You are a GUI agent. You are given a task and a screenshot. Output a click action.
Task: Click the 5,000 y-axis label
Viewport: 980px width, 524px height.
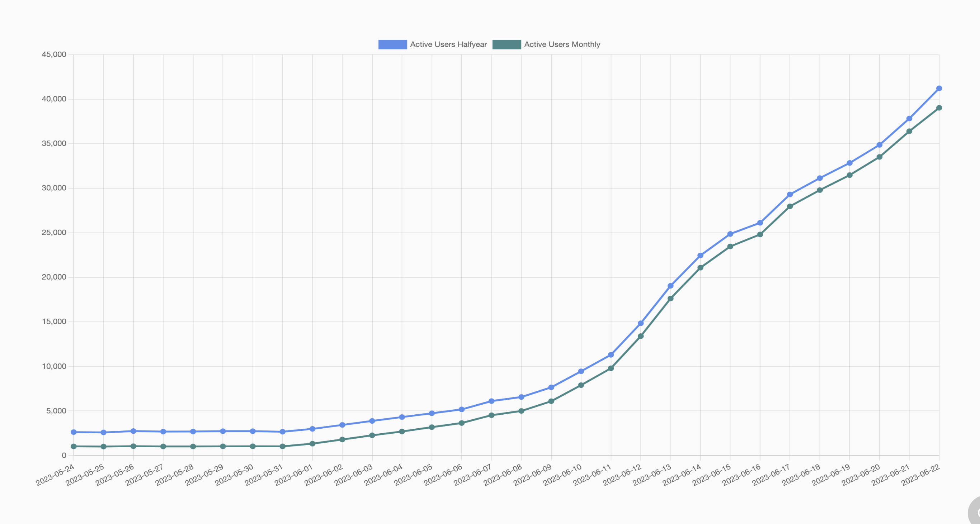click(56, 411)
